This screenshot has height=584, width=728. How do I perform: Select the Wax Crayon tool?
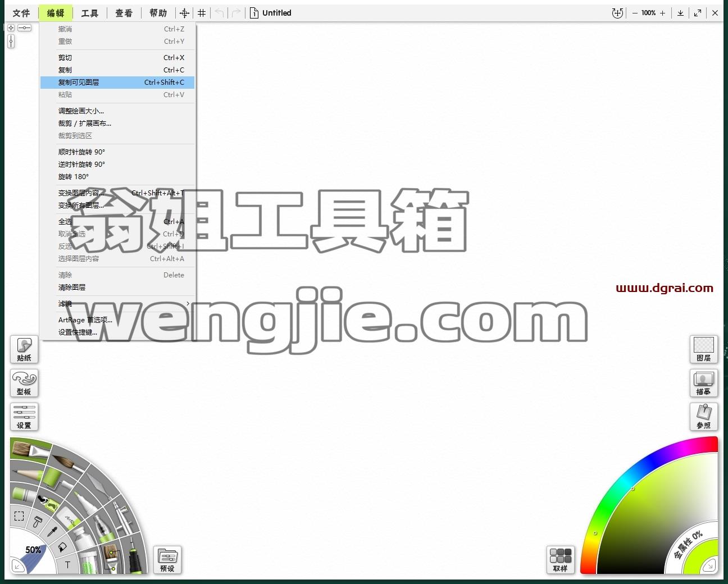[24, 495]
